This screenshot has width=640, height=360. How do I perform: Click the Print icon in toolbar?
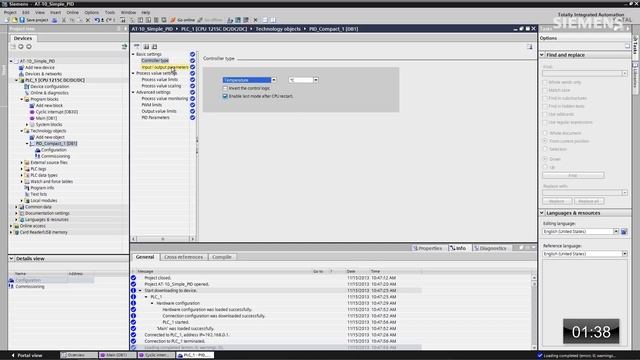[x=55, y=20]
